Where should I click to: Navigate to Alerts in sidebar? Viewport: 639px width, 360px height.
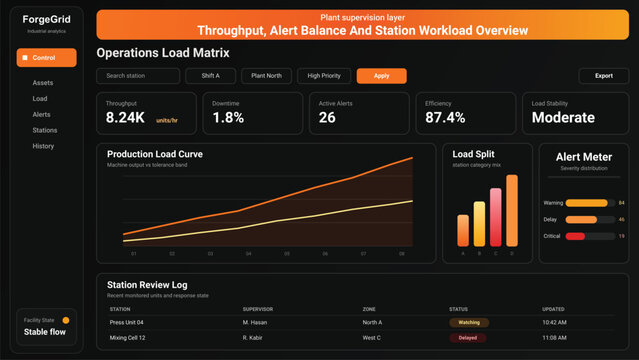click(x=42, y=115)
